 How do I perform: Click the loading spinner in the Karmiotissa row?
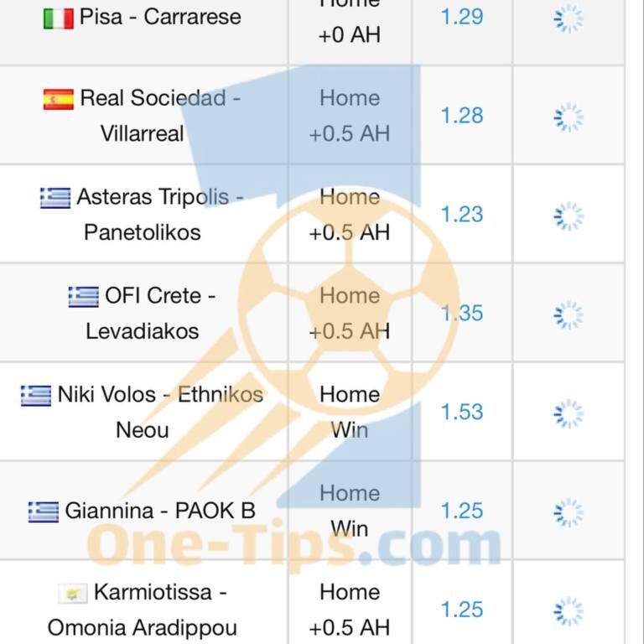[569, 610]
